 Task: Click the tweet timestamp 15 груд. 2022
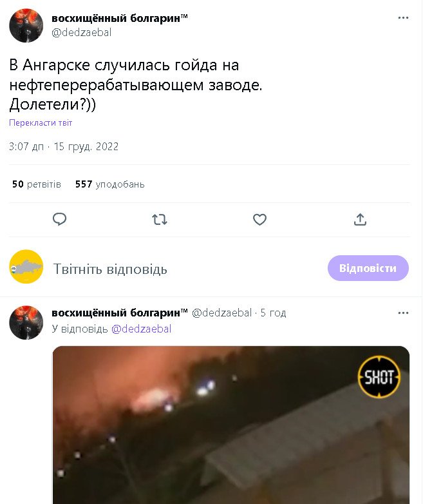point(86,146)
